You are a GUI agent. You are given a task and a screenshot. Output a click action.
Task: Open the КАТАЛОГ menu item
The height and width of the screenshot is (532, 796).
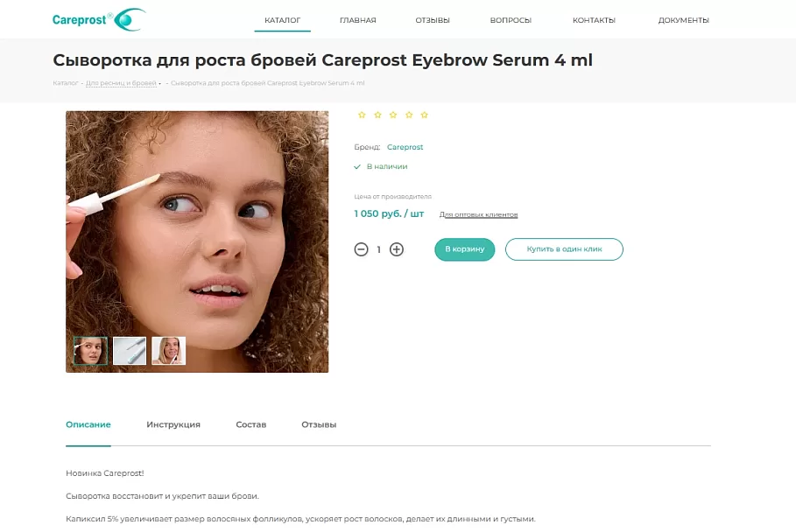pos(282,20)
